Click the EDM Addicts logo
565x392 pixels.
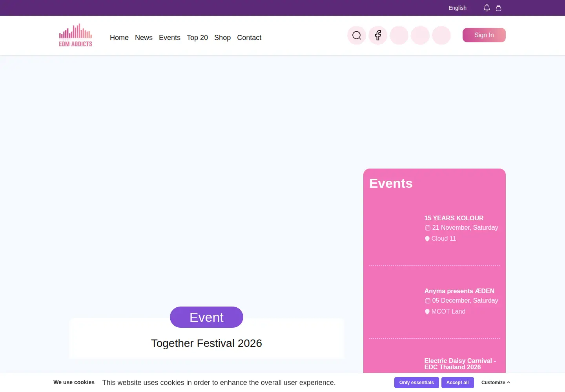click(x=76, y=35)
